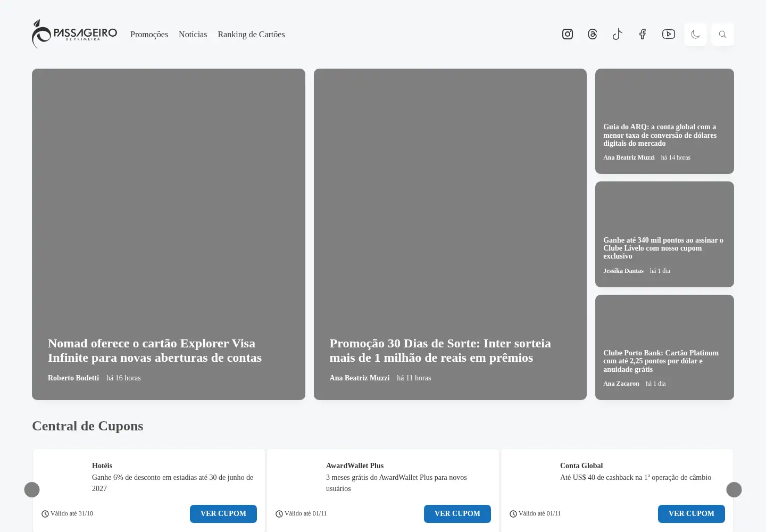This screenshot has width=766, height=532.
Task: Open the Instagram profile icon
Action: point(568,34)
